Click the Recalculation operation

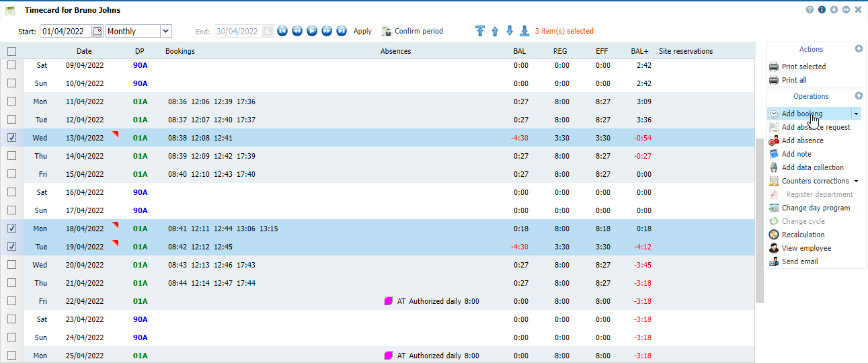[803, 235]
